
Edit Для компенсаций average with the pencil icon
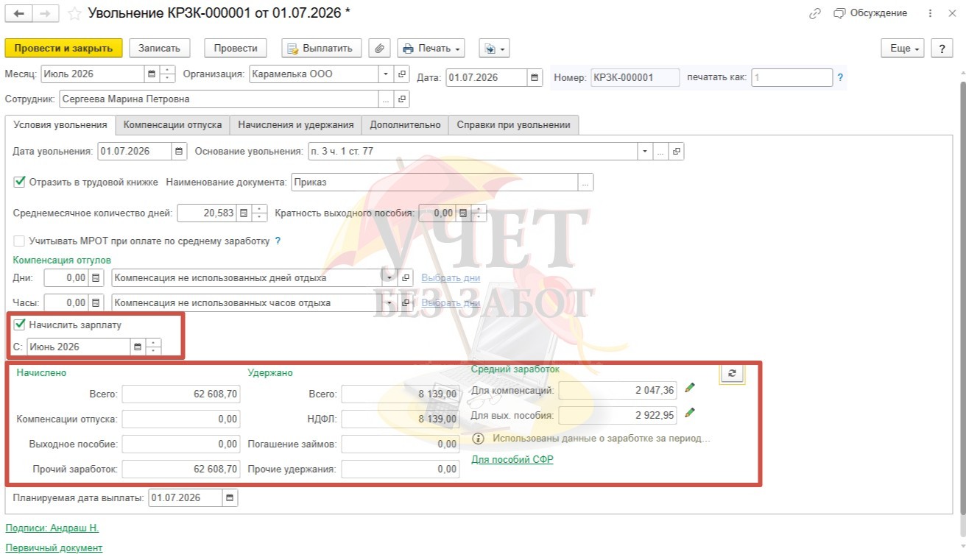point(689,388)
